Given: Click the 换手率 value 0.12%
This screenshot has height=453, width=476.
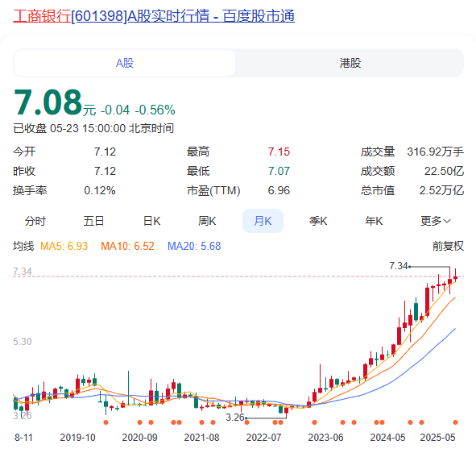Looking at the screenshot, I should pos(100,190).
